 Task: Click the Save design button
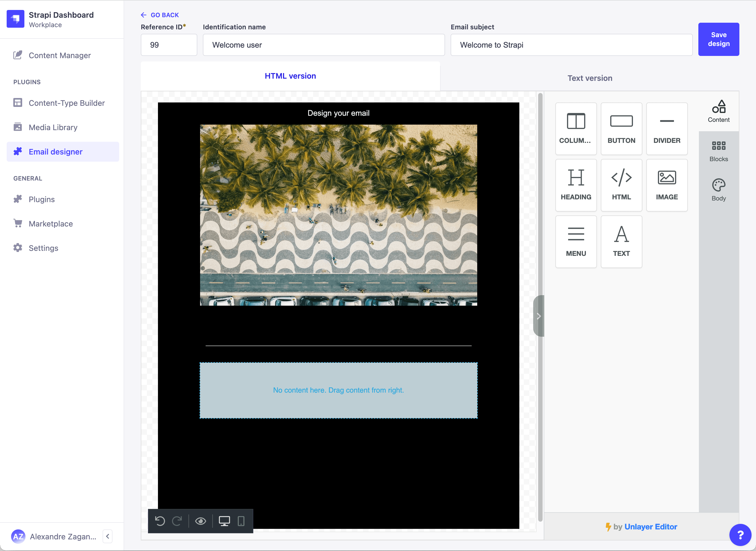pyautogui.click(x=718, y=39)
